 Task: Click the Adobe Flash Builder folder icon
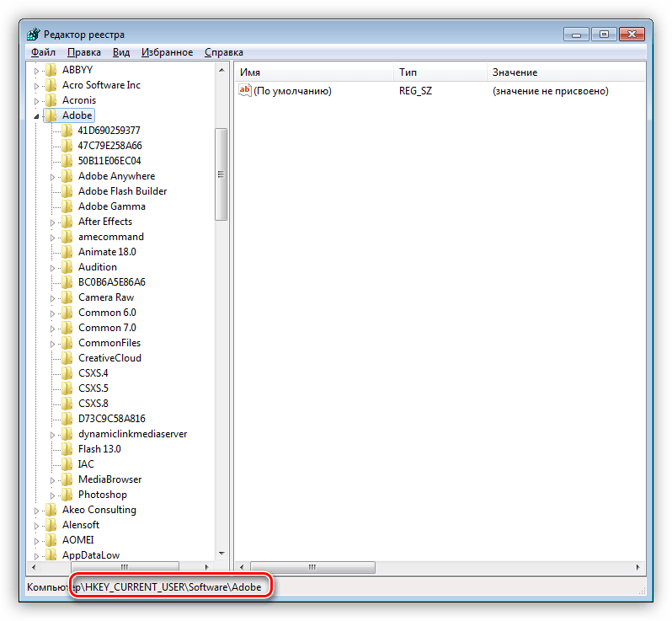click(x=67, y=190)
